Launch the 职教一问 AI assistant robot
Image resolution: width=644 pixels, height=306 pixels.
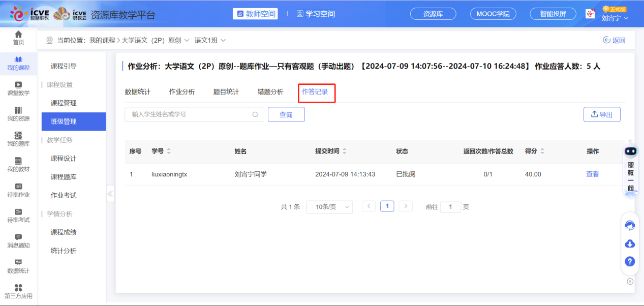pos(630,151)
